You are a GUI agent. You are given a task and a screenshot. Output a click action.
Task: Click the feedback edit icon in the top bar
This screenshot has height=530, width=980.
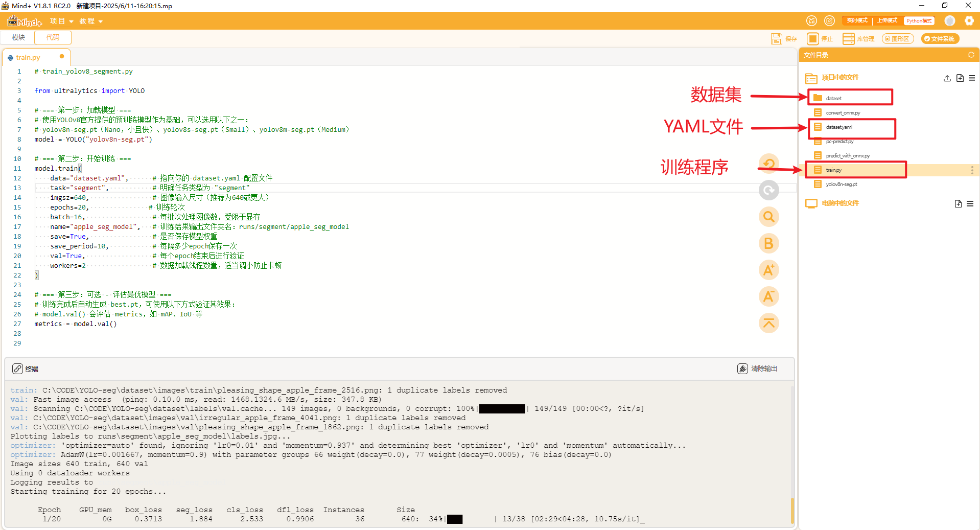pyautogui.click(x=829, y=20)
